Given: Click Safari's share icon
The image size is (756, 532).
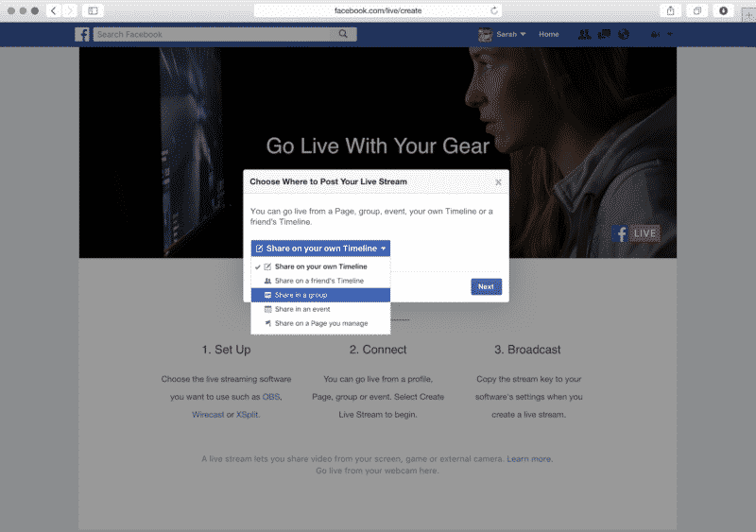Looking at the screenshot, I should [671, 10].
